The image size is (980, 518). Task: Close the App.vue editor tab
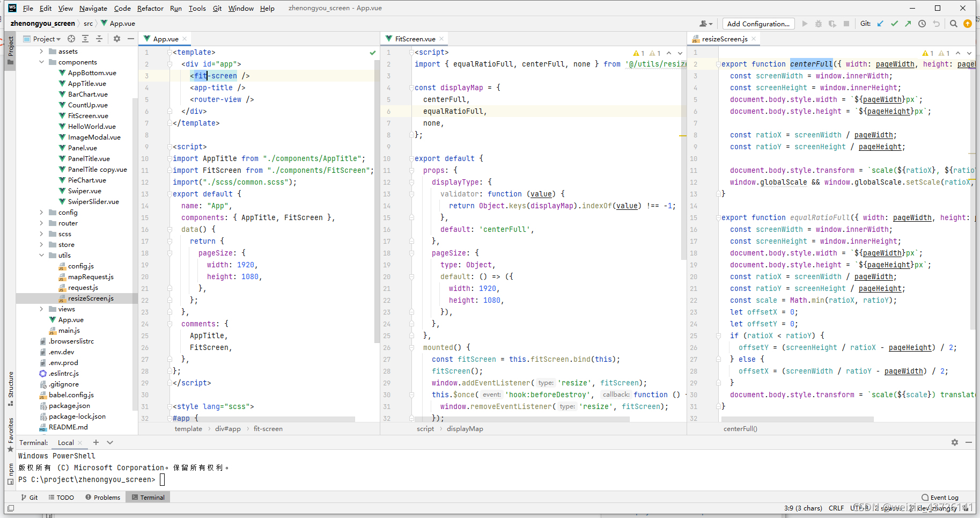185,39
